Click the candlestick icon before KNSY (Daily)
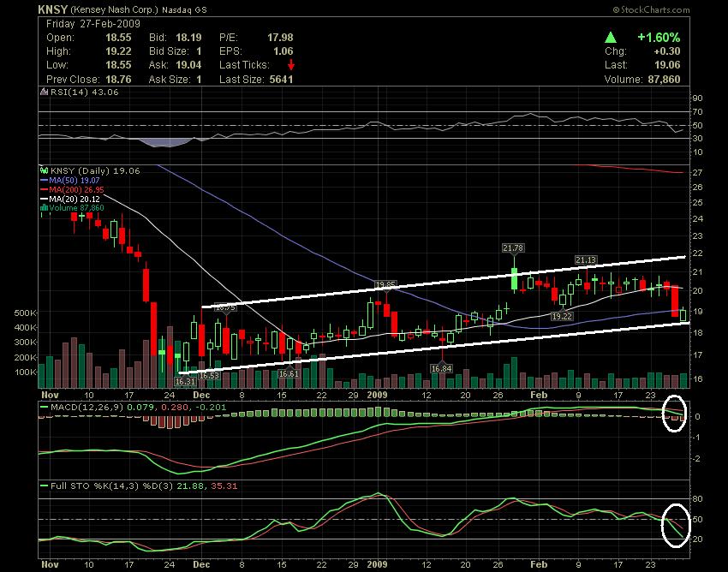The width and height of the screenshot is (728, 572). point(44,170)
